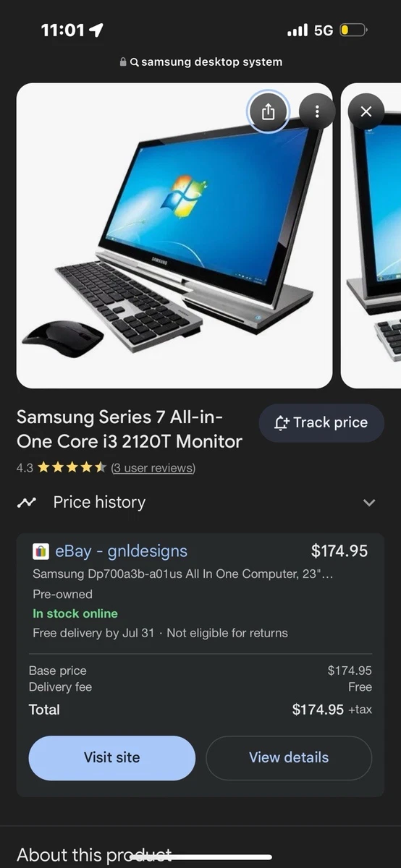This screenshot has width=401, height=868.
Task: Expand the Price history chevron
Action: [x=369, y=503]
